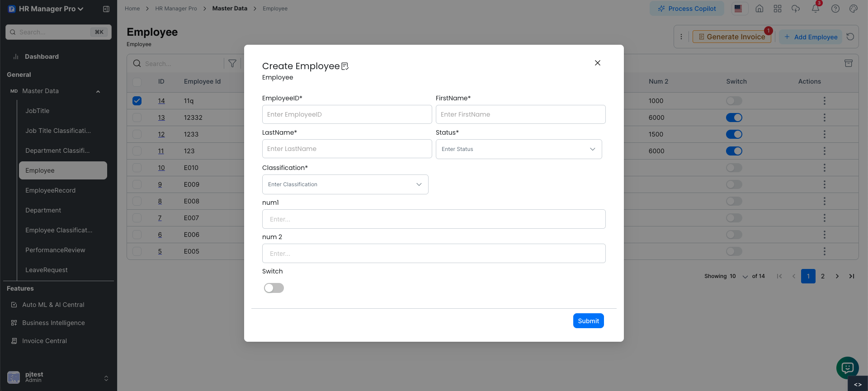Toggle the Switch in the Create Employee form
This screenshot has width=868, height=391.
pos(274,288)
